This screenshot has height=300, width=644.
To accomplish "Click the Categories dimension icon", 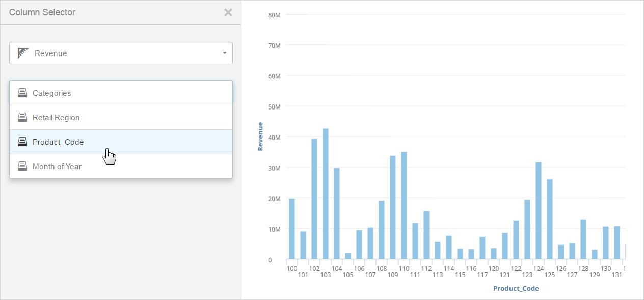I will pos(22,93).
